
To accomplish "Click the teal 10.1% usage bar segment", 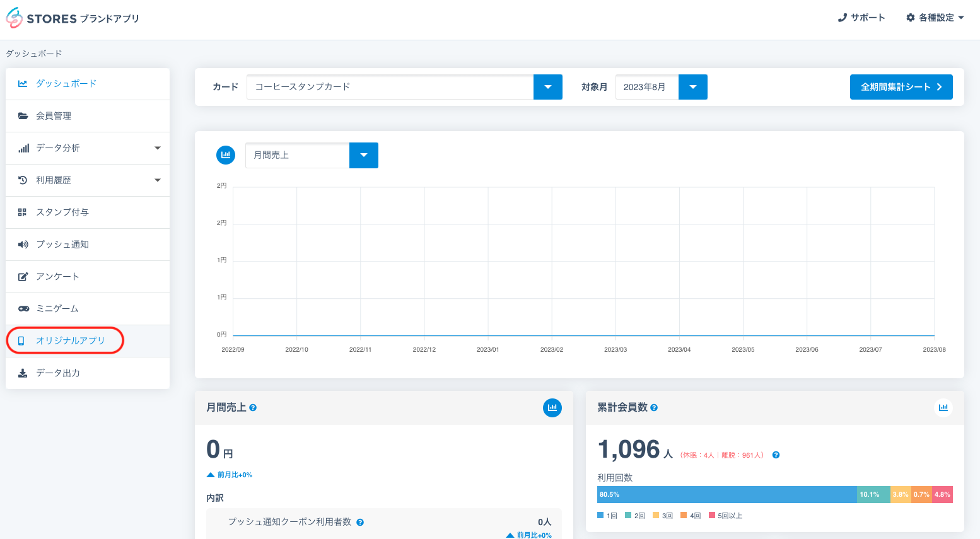I will pyautogui.click(x=873, y=494).
